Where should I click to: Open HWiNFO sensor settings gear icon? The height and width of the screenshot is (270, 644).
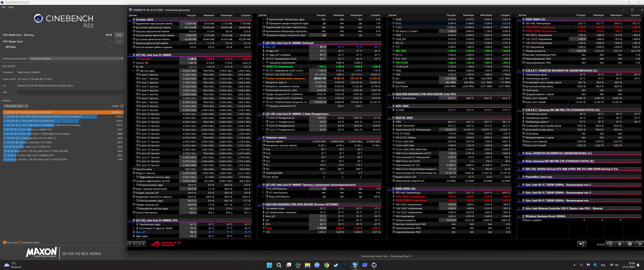point(630,244)
